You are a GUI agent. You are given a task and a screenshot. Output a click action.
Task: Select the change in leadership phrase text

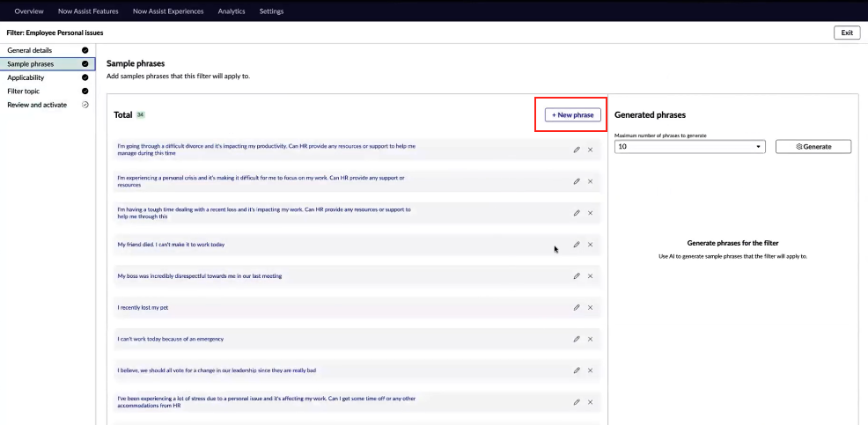(217, 370)
